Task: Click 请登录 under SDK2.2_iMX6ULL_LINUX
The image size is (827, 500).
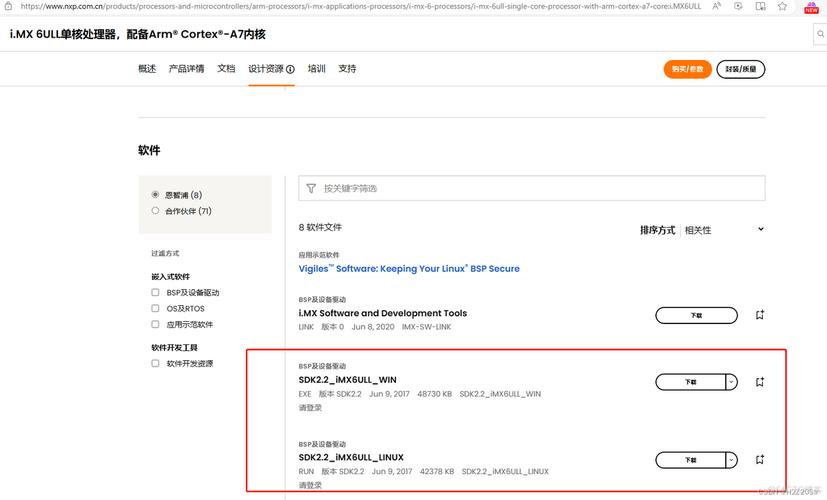Action: (x=310, y=485)
